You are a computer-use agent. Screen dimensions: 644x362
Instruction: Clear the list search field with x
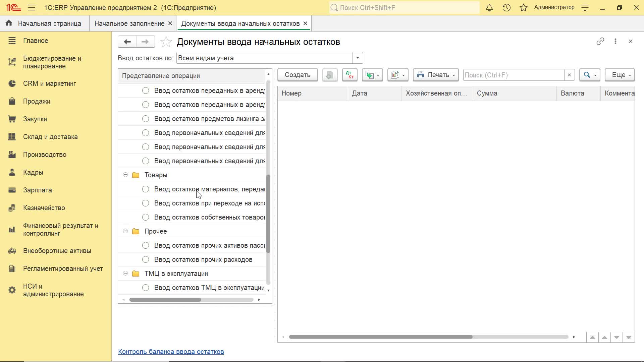tap(569, 75)
